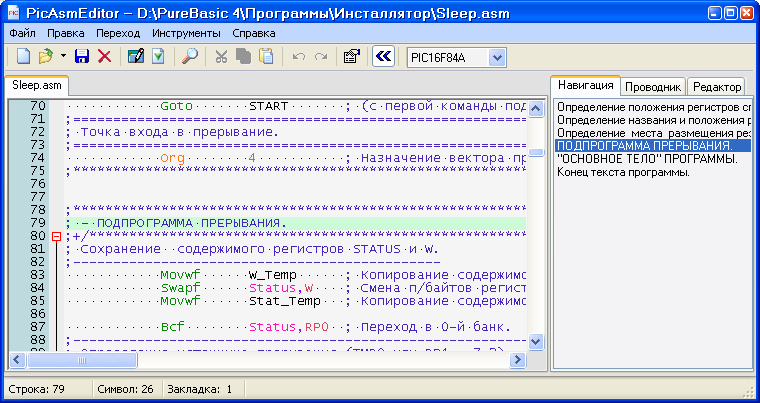The height and width of the screenshot is (403, 760).
Task: Open the Файл menu
Action: 22,33
